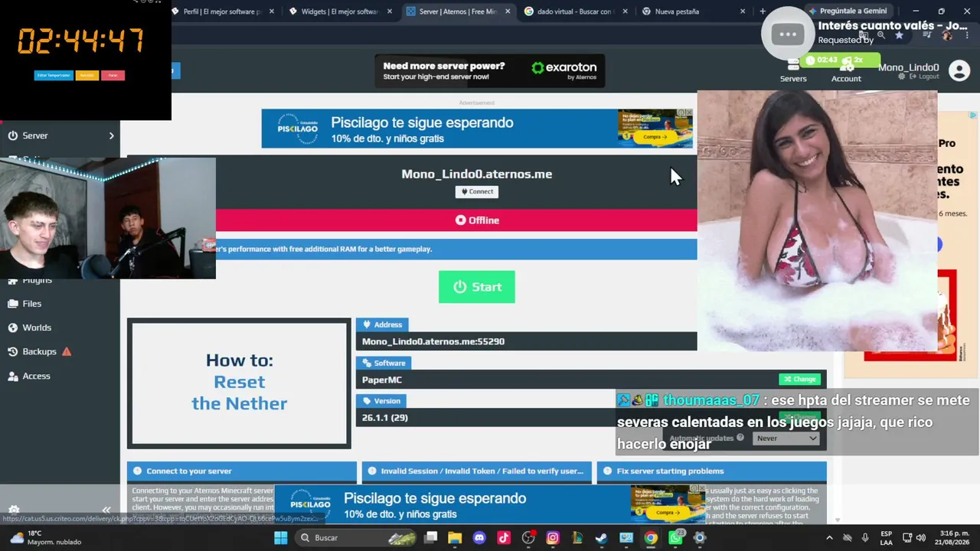
Task: Open the Server sidebar menu item
Action: click(x=60, y=135)
